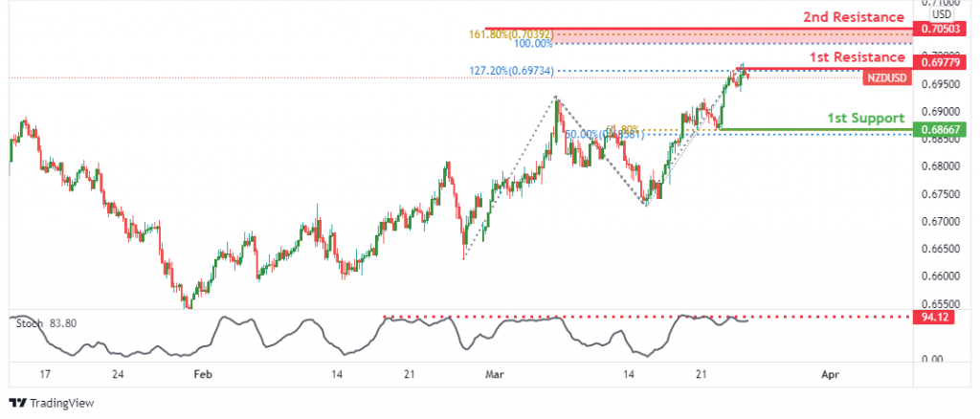Screen dimensions: 980x419
Task: Click the 100.00% Fibonacci label
Action: 533,44
